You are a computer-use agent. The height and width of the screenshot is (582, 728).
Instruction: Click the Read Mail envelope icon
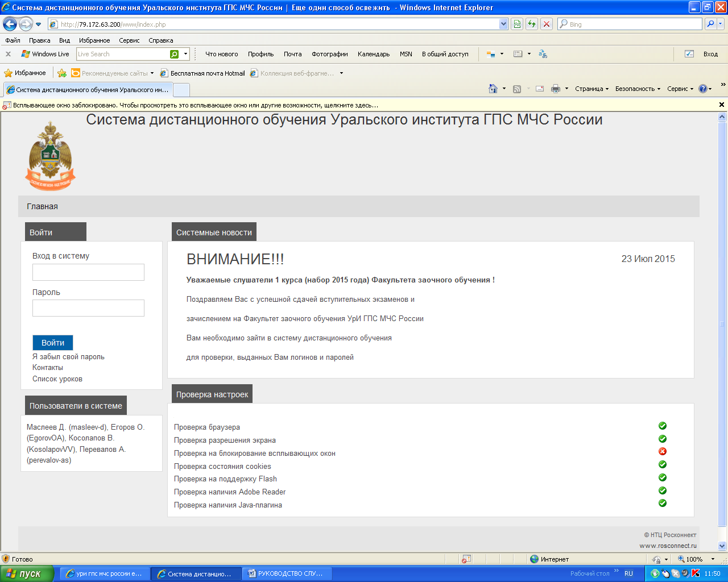[x=540, y=89]
